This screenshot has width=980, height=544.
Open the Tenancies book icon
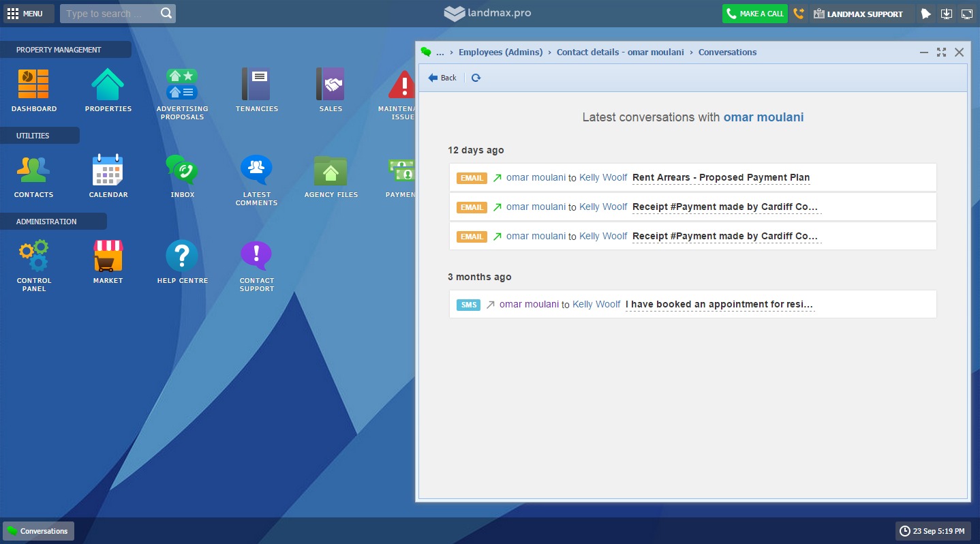click(256, 85)
